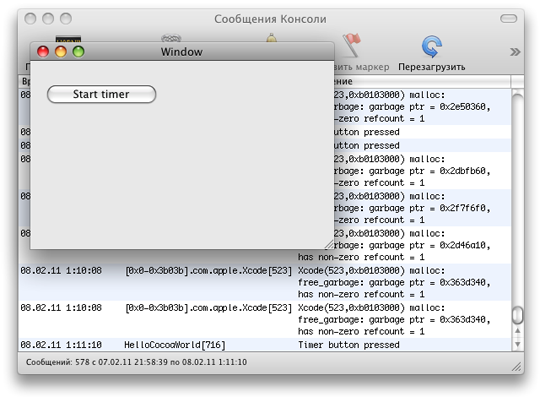The height and width of the screenshot is (397, 540).
Task: Click the Window resize grip corner
Action: 329,244
